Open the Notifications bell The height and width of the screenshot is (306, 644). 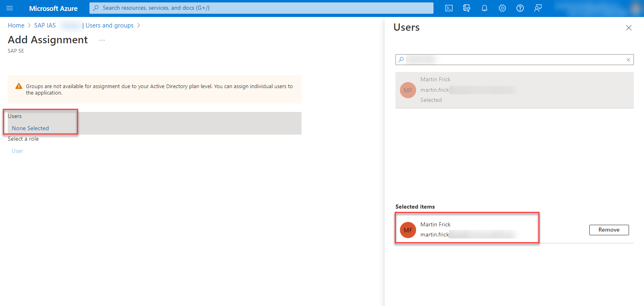(x=485, y=8)
